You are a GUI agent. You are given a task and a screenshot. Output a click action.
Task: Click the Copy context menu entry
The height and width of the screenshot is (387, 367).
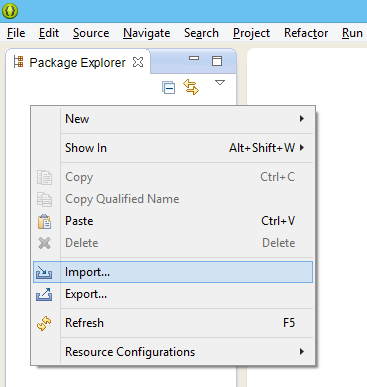(x=173, y=177)
